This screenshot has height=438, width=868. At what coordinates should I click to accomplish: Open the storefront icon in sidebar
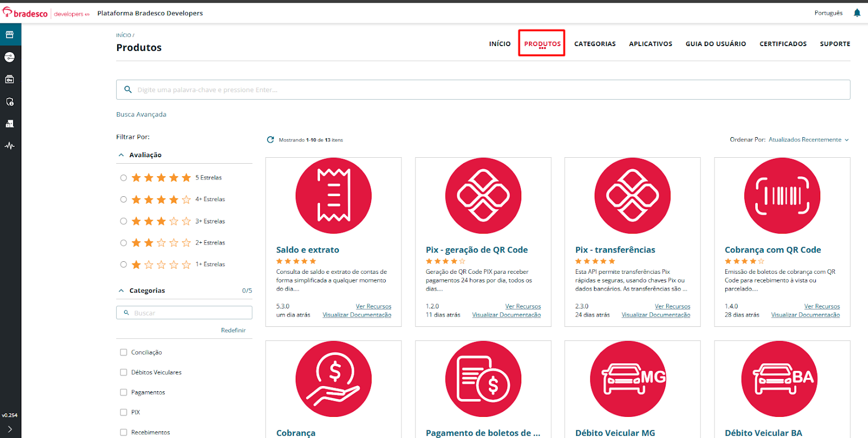[10, 35]
